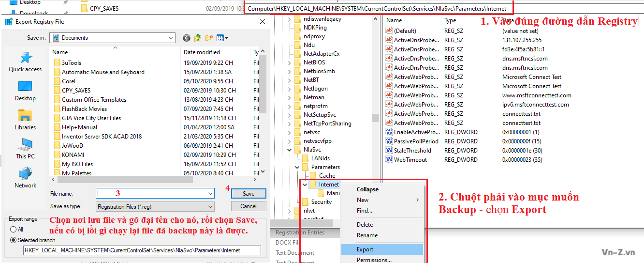The width and height of the screenshot is (644, 263).
Task: Expand the NetBIOS tree node
Action: [x=289, y=62]
